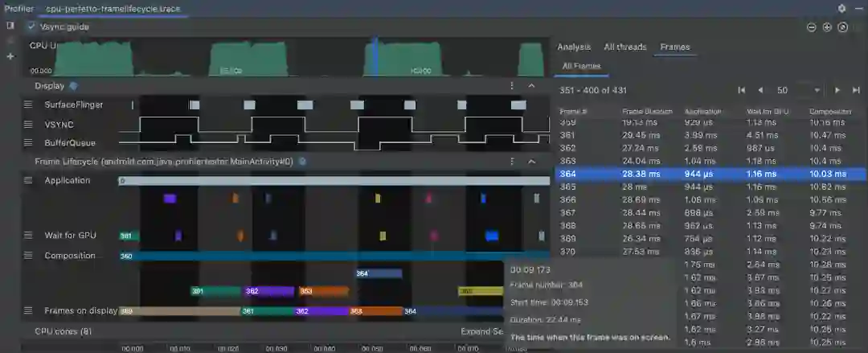Select frame 367 row in table
The width and height of the screenshot is (868, 353).
point(710,212)
